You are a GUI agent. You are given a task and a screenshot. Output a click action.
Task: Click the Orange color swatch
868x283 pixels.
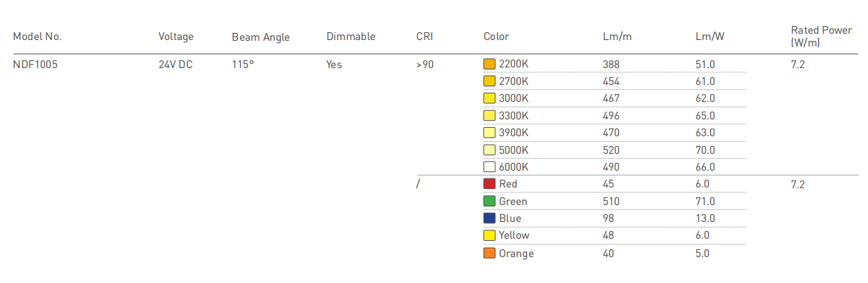click(x=490, y=253)
